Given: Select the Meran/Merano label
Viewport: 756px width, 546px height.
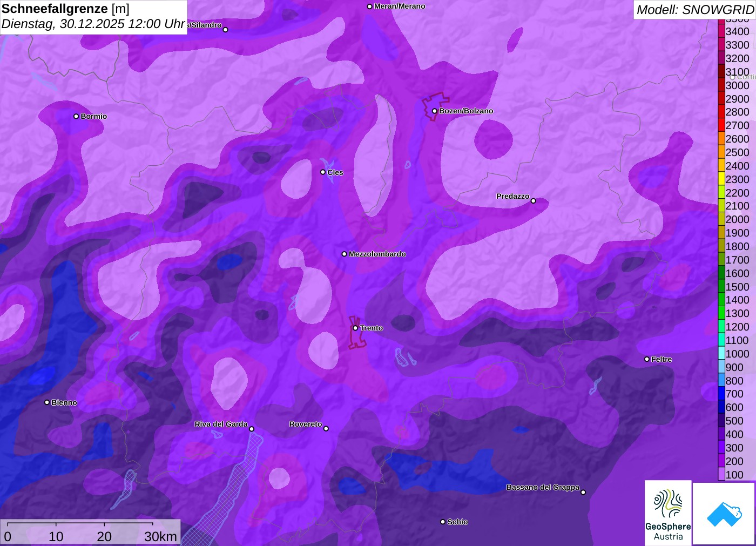Looking at the screenshot, I should click(400, 6).
